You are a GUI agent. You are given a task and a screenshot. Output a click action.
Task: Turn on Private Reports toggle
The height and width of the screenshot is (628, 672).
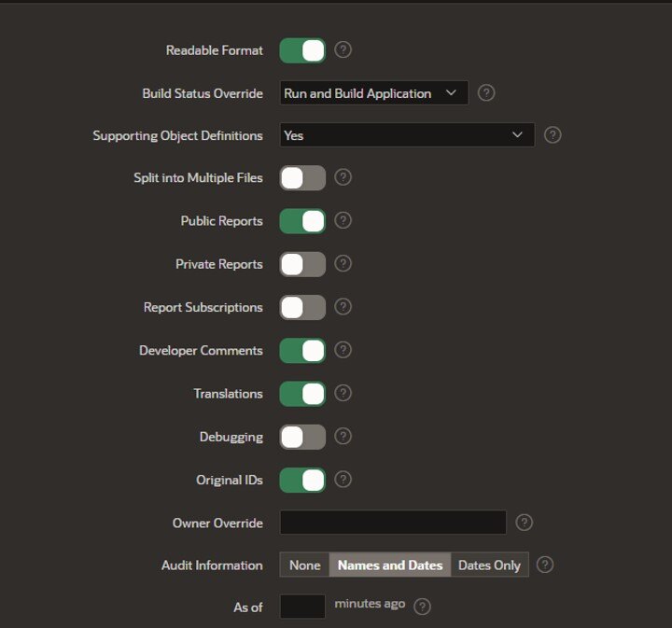302,264
